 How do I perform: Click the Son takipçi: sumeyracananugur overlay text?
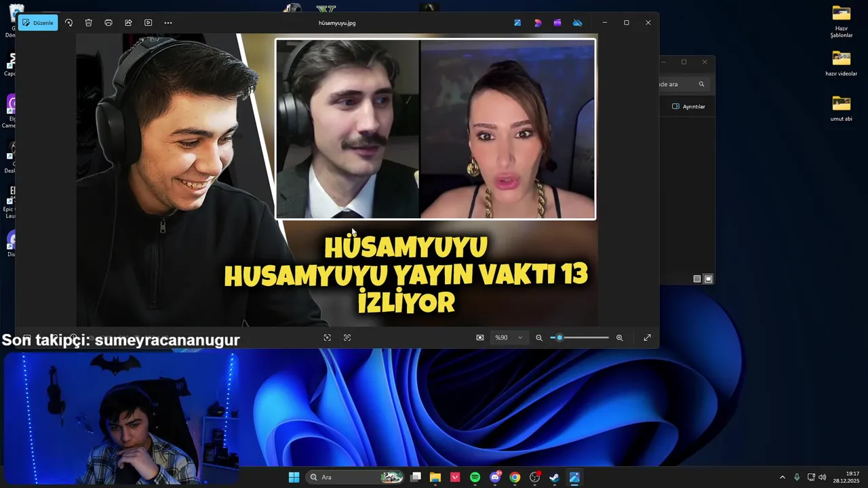121,340
